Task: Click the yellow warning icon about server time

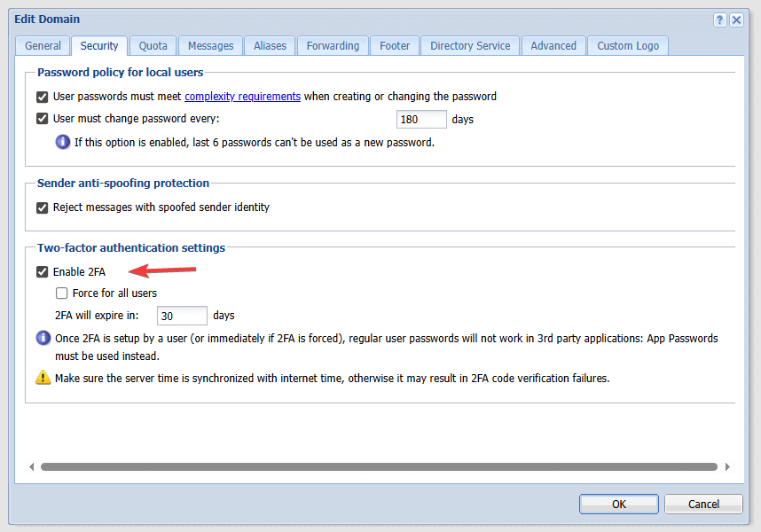Action: coord(43,378)
